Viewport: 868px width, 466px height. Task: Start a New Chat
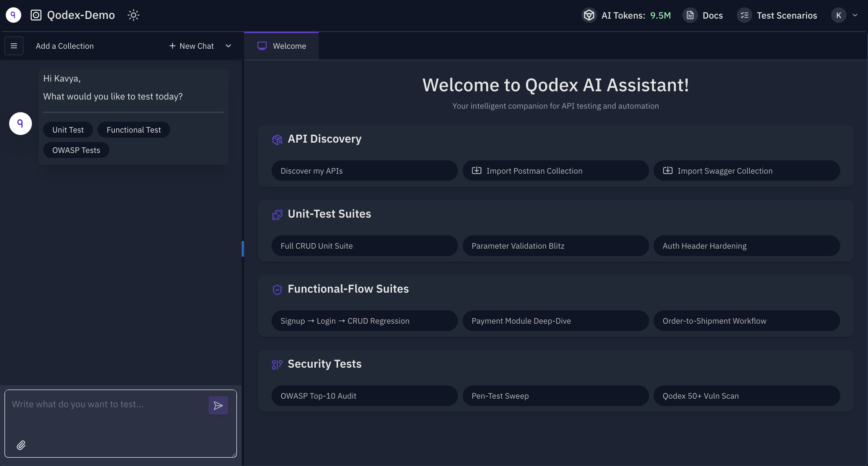coord(191,46)
